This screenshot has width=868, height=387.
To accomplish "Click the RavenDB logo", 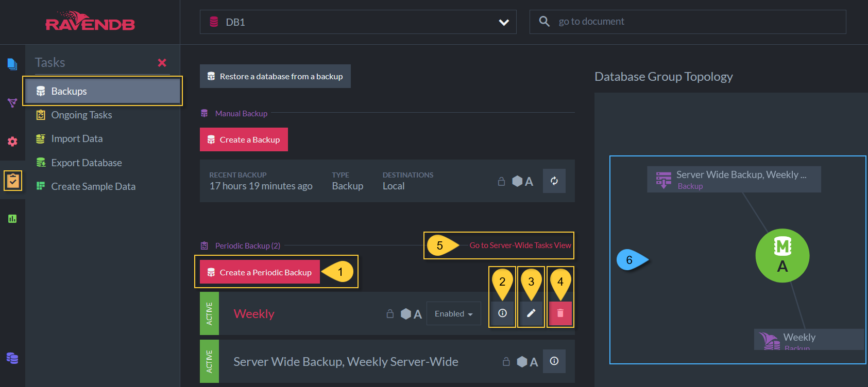I will [90, 22].
